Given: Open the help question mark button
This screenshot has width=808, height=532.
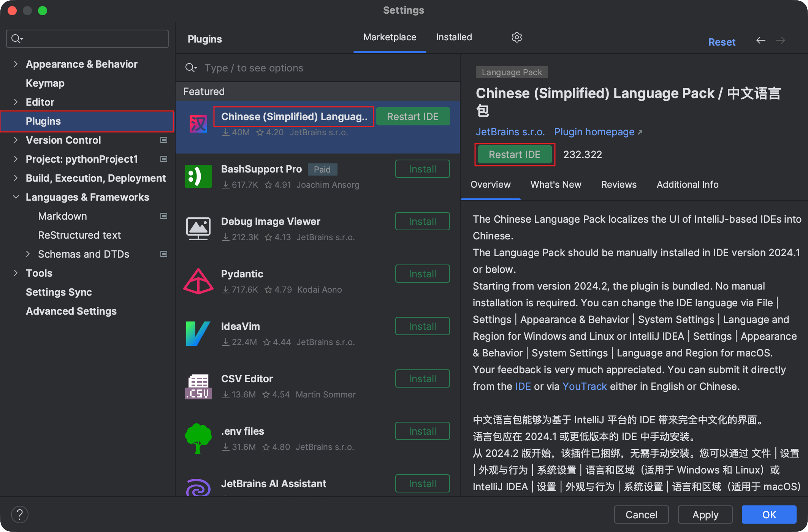Looking at the screenshot, I should [20, 515].
